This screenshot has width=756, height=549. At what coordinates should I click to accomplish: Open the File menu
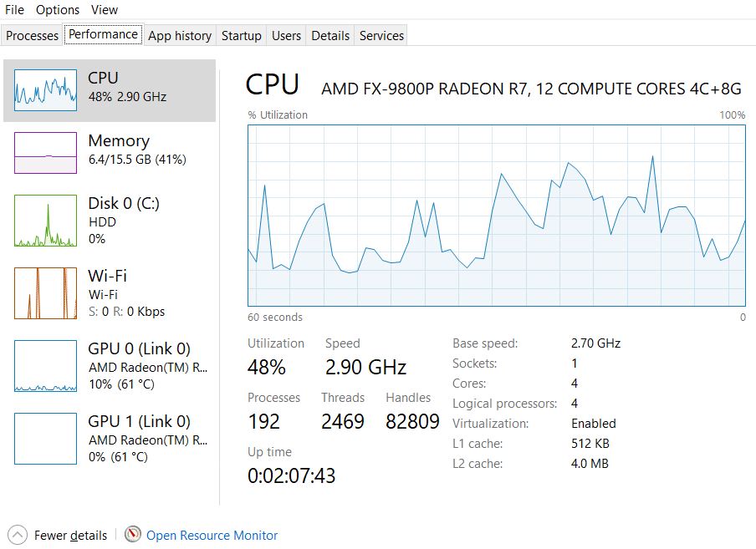[x=14, y=10]
